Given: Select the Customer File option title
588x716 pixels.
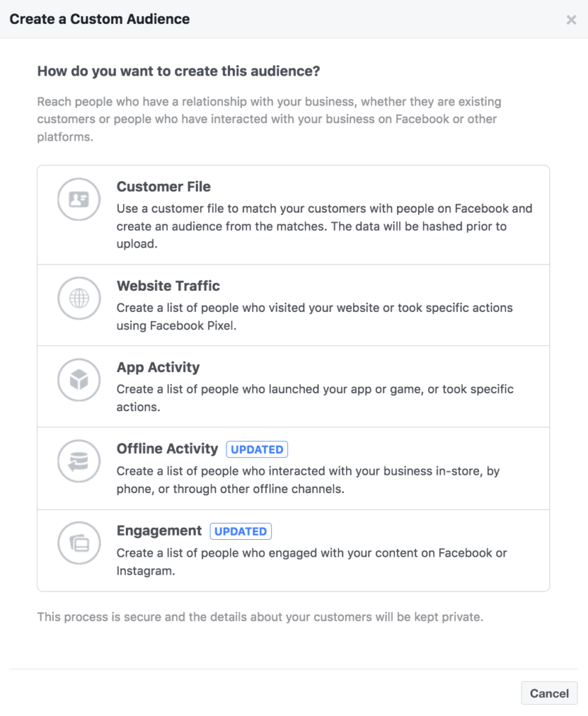Looking at the screenshot, I should (x=164, y=187).
